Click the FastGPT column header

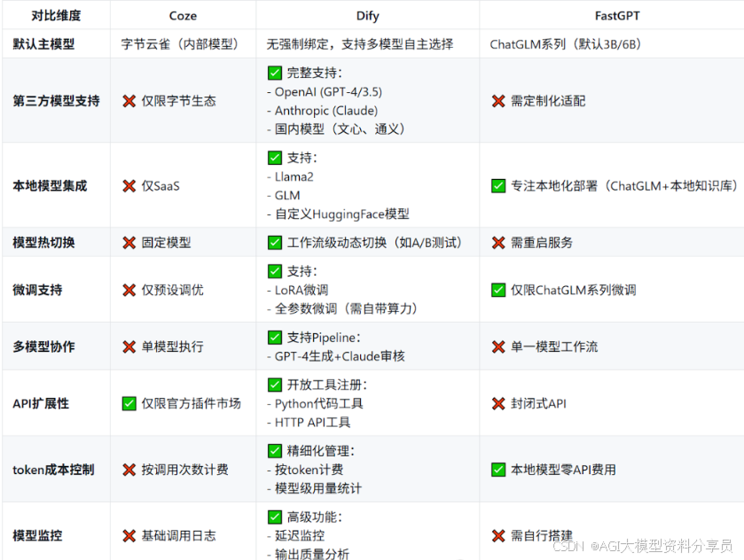click(617, 16)
